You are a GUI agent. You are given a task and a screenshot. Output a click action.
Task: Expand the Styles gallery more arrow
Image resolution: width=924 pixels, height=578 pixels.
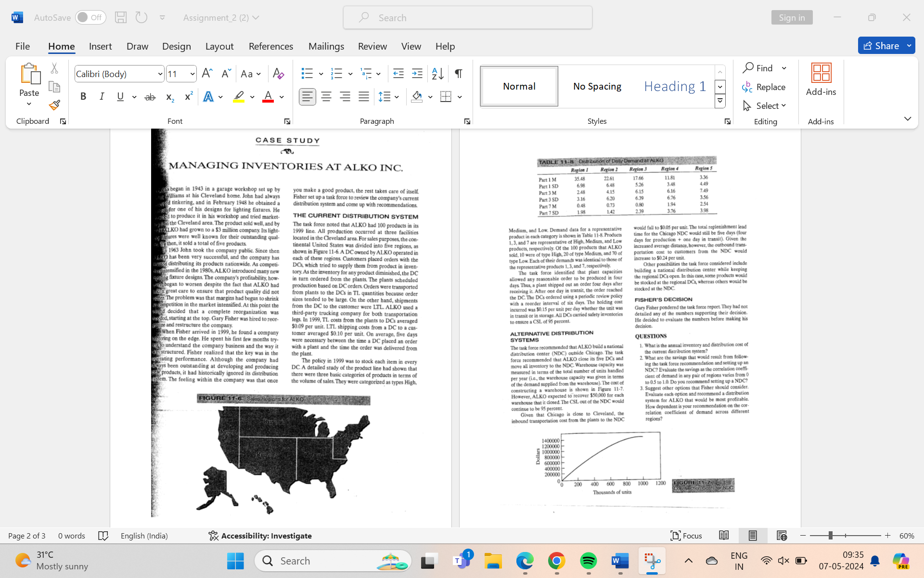pos(720,101)
